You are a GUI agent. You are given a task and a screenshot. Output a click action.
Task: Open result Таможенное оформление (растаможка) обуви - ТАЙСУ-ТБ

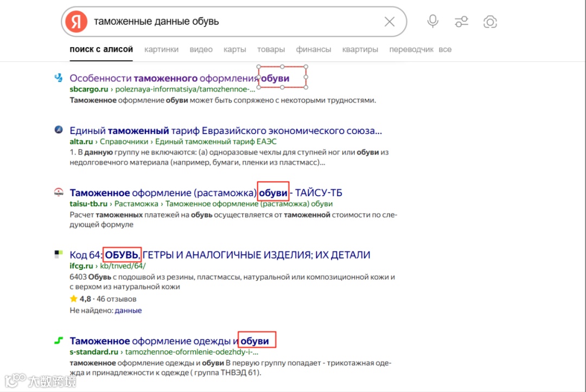click(x=206, y=192)
